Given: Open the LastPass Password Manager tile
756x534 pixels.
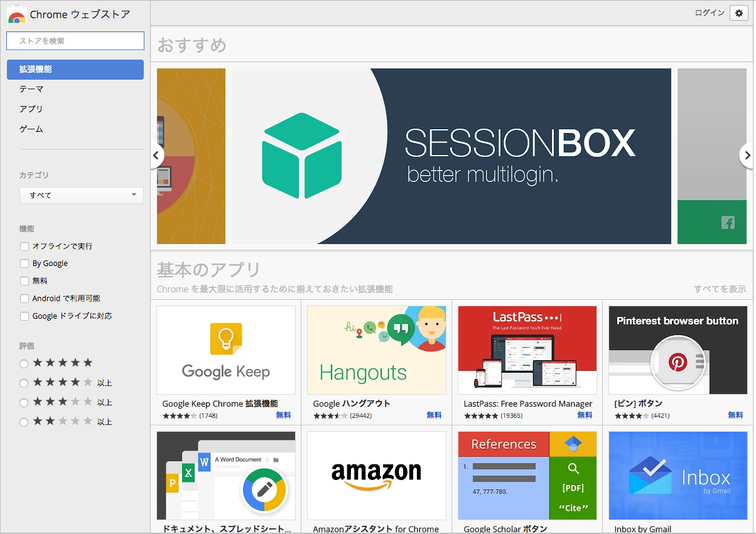Looking at the screenshot, I should click(527, 363).
